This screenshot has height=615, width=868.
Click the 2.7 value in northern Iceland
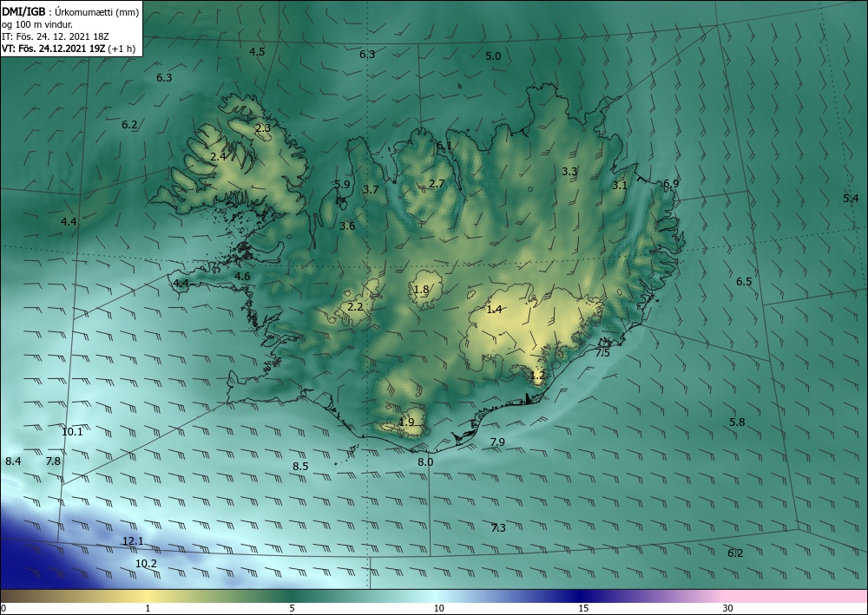(x=437, y=184)
